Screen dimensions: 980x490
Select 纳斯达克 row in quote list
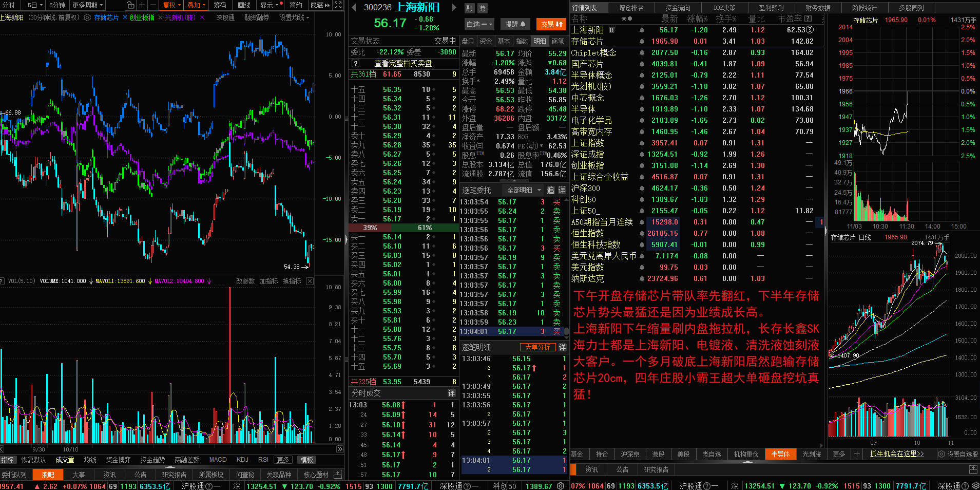click(697, 279)
